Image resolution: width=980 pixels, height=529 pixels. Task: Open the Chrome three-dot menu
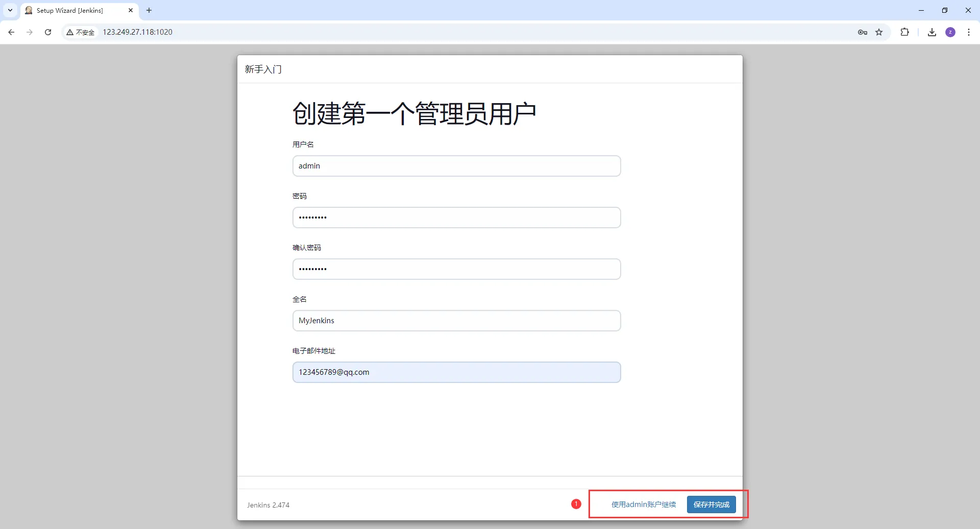tap(969, 32)
